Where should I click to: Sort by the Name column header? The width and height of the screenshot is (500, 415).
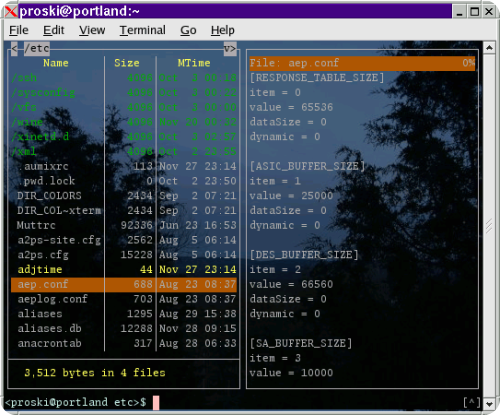56,63
